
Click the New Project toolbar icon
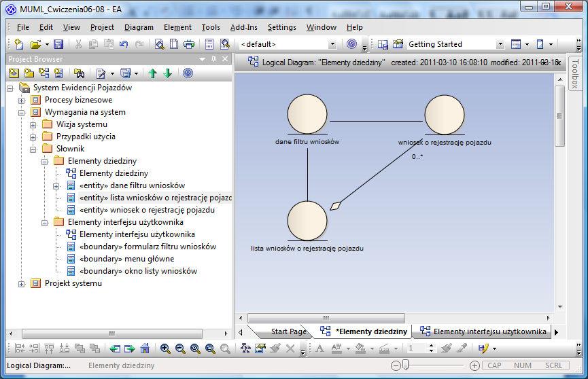point(19,44)
